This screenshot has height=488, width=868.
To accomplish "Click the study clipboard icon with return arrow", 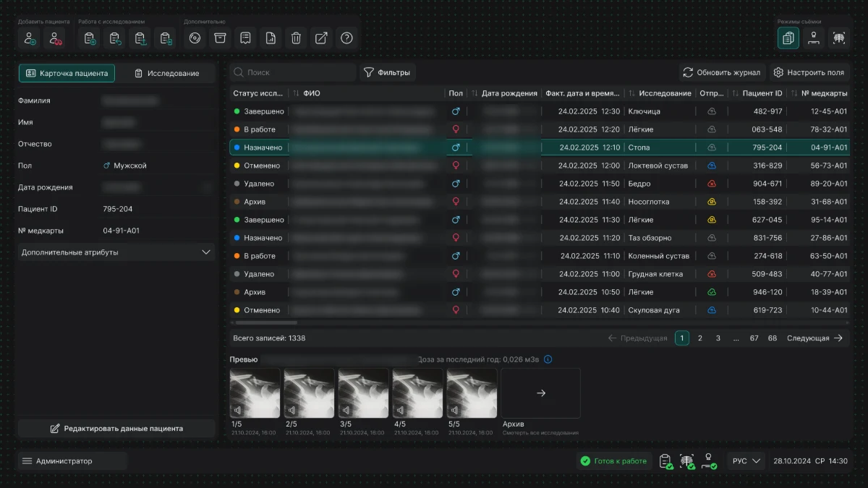I will pos(116,38).
